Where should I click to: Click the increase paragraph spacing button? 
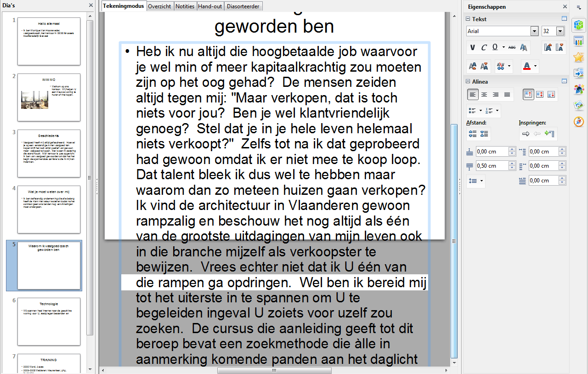(473, 134)
